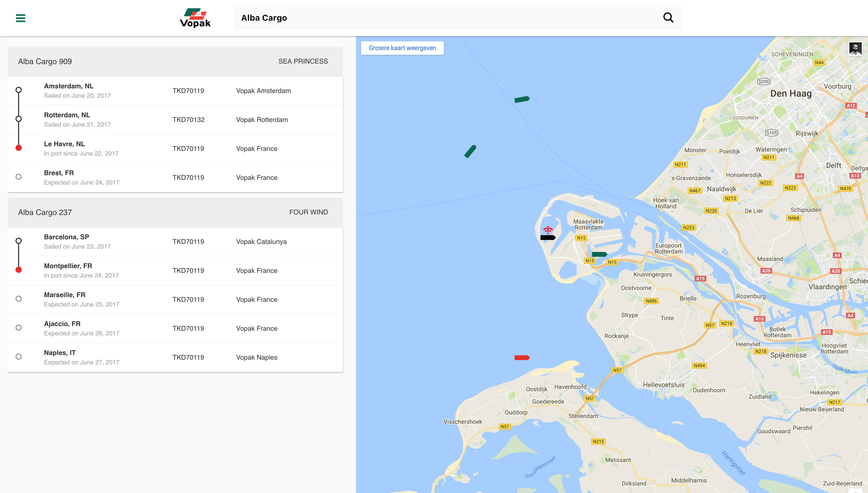
Task: Click the FOUR WIND vessel name
Action: [308, 212]
